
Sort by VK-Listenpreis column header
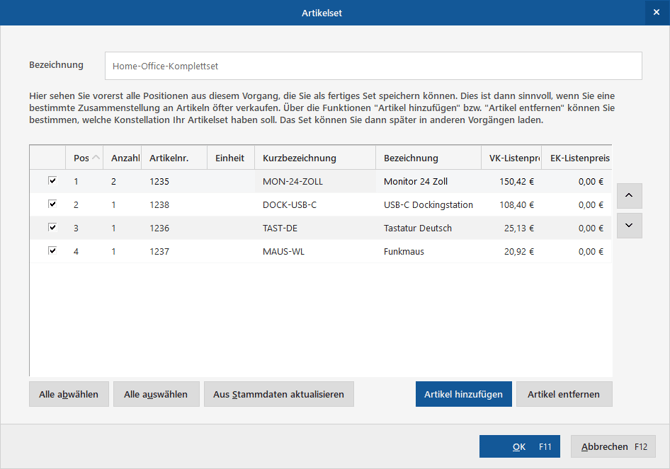[x=511, y=158]
